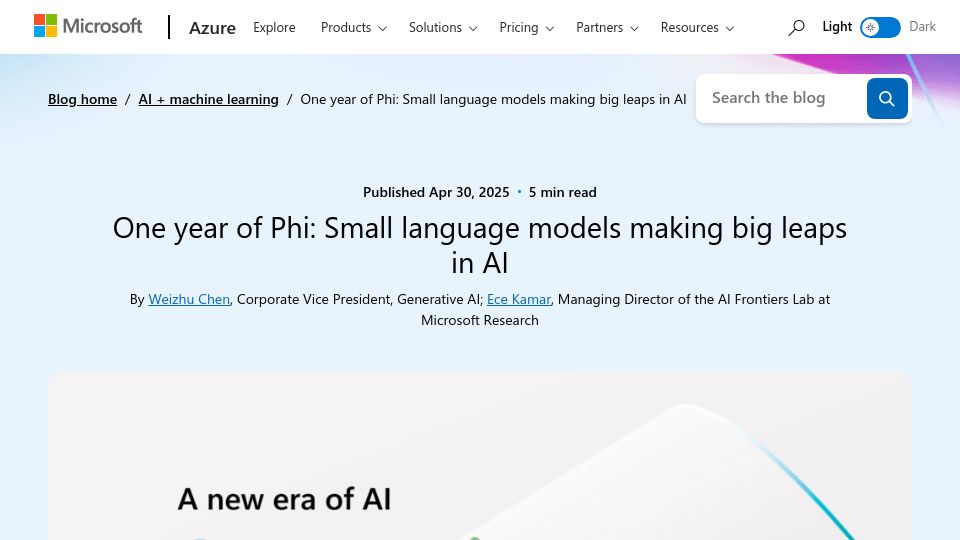This screenshot has height=540, width=960.
Task: Toggle the Light/Dark theme switch
Action: 880,28
